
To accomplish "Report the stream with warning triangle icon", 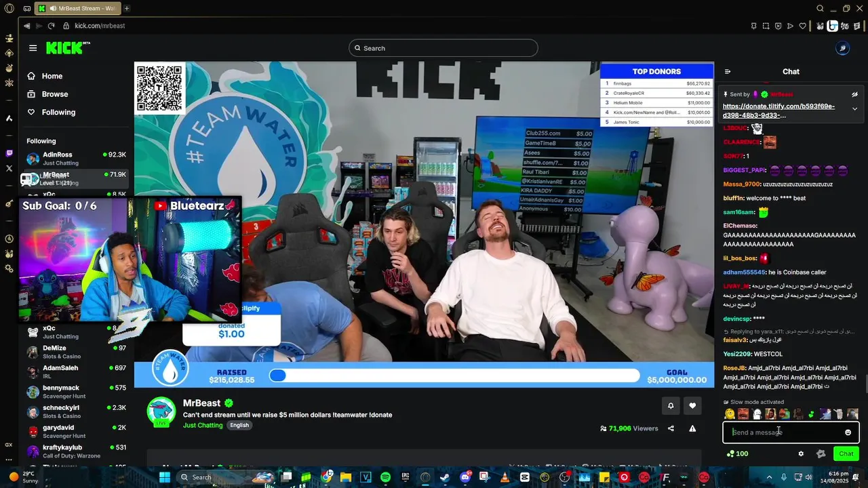I will tap(692, 428).
